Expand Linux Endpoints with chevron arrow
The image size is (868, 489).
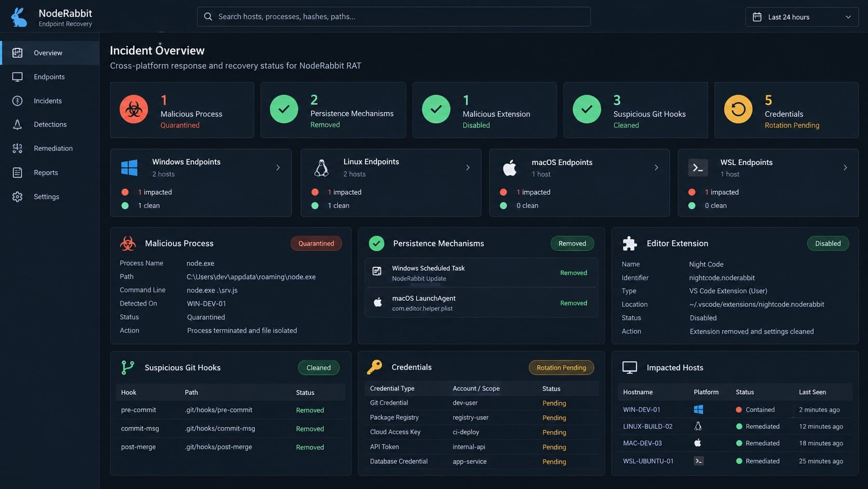coord(468,167)
